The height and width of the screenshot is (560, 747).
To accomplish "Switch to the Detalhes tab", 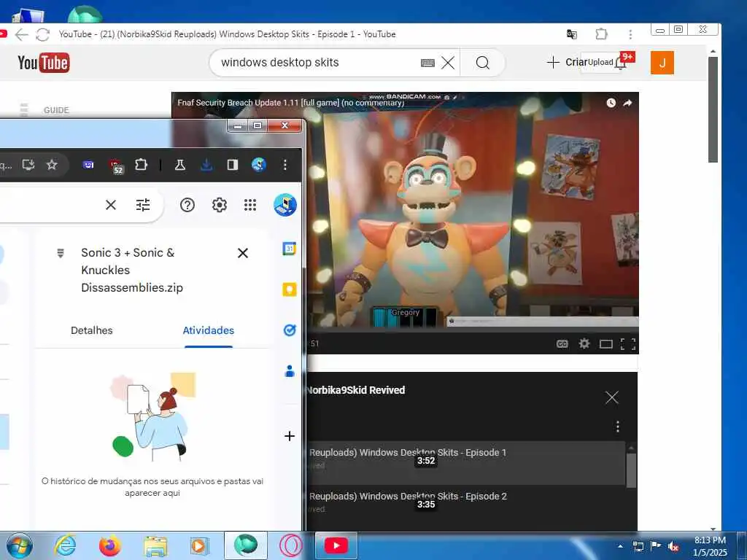I will 91,330.
